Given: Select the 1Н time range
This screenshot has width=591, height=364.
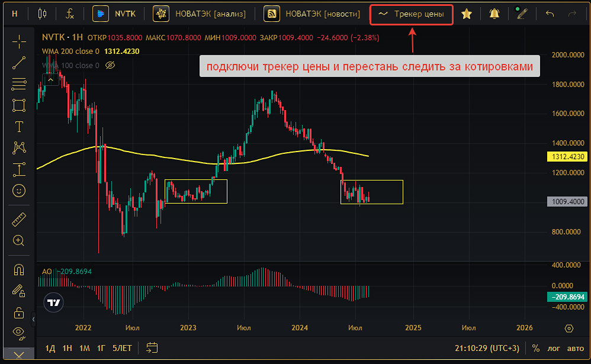Looking at the screenshot, I should pos(67,348).
